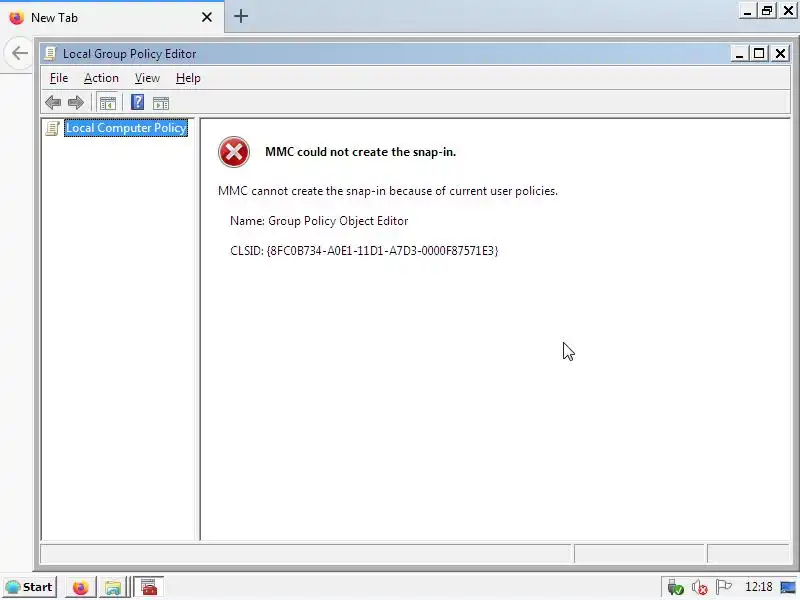Image resolution: width=800 pixels, height=600 pixels.
Task: Open the File menu
Action: pyautogui.click(x=59, y=78)
